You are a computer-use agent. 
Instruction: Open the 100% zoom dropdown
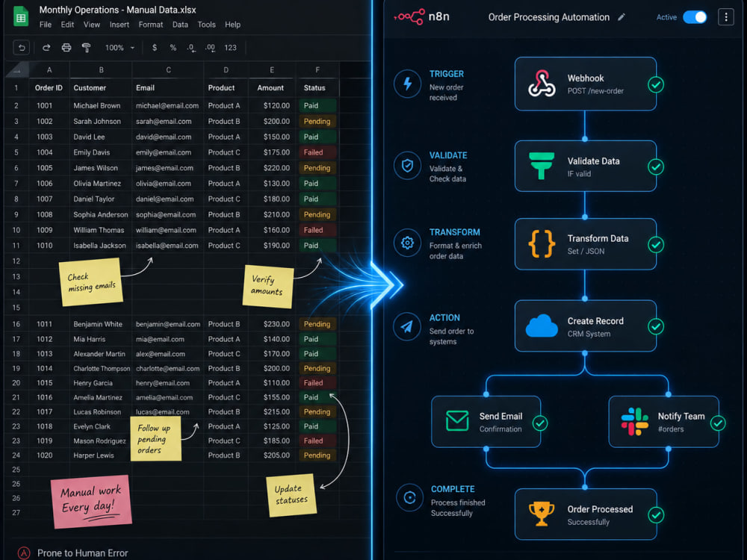[120, 48]
